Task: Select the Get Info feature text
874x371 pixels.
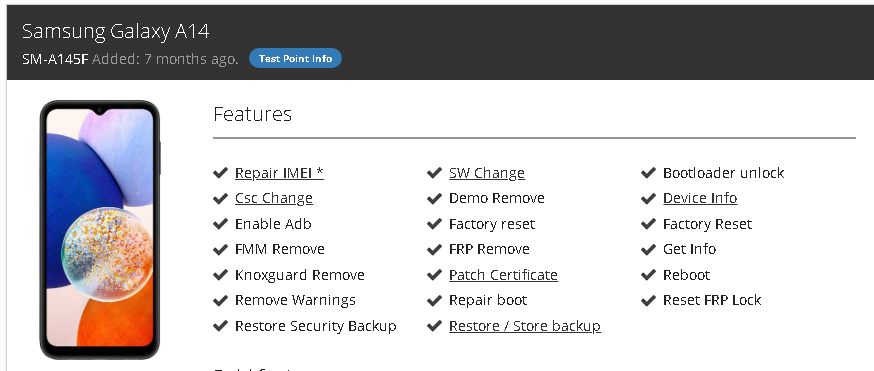Action: (690, 249)
